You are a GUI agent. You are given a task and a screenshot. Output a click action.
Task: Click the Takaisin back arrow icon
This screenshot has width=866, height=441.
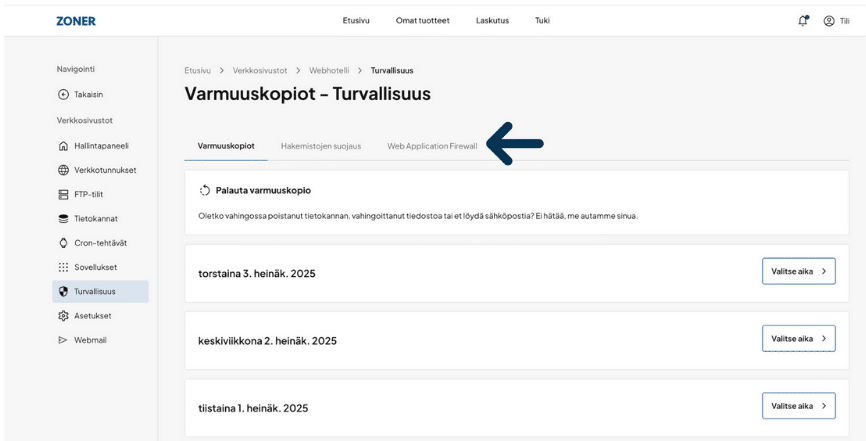(x=64, y=94)
